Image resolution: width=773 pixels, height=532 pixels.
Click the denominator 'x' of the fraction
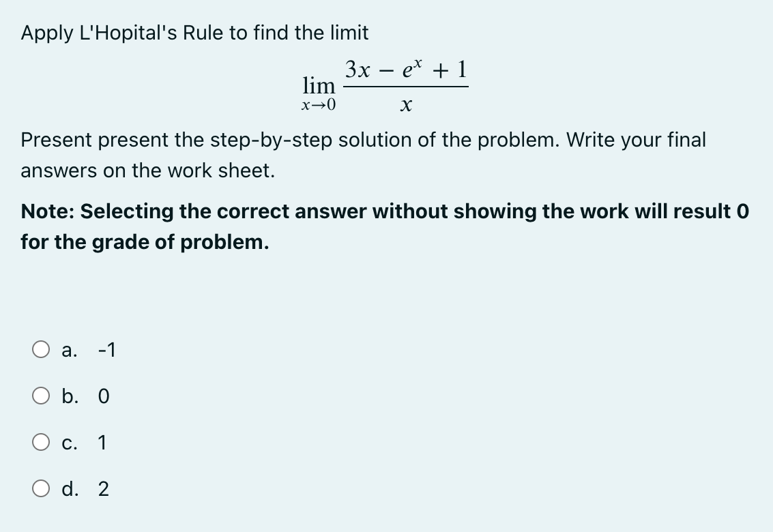(405, 104)
